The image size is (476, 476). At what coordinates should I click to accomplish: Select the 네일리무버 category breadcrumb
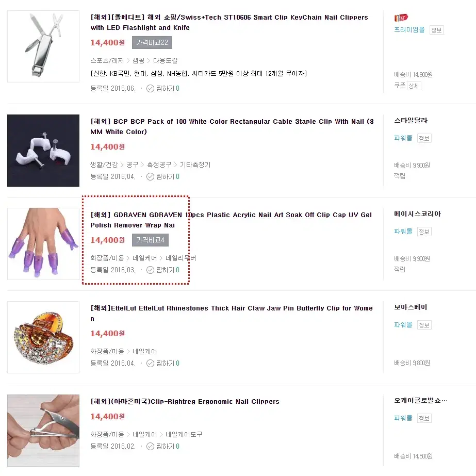180,258
